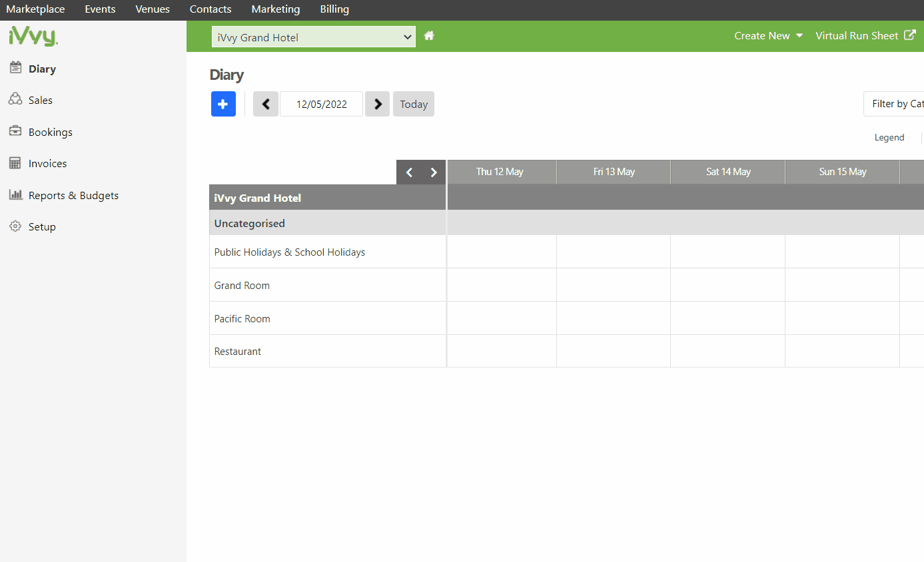
Task: Select the Restaurant row label
Action: pyautogui.click(x=238, y=351)
